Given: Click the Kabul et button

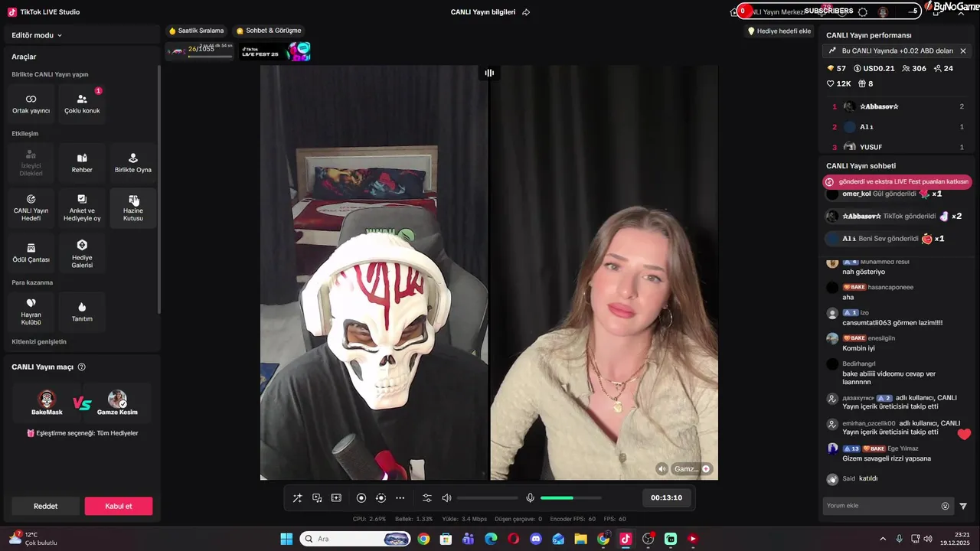Looking at the screenshot, I should [x=119, y=506].
